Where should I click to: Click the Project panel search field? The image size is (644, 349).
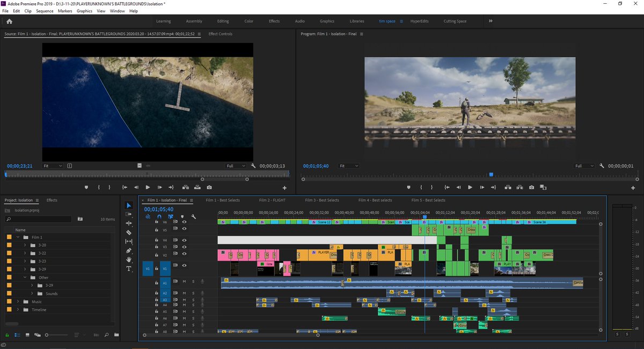(38, 219)
